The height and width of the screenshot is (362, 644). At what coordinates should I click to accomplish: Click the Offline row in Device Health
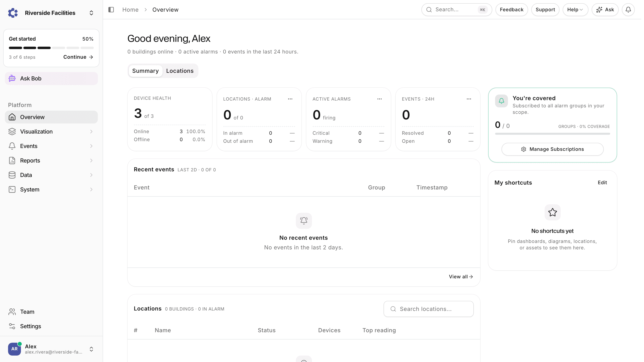169,139
